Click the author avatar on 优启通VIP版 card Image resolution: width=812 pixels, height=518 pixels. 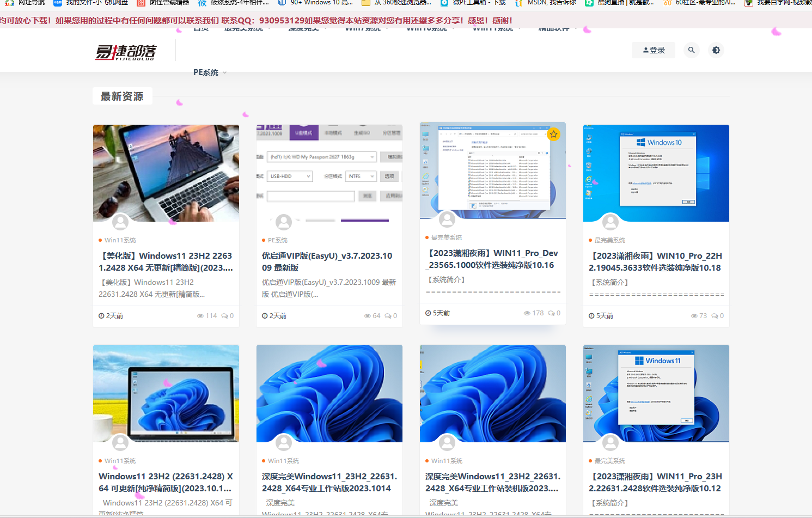pos(284,222)
